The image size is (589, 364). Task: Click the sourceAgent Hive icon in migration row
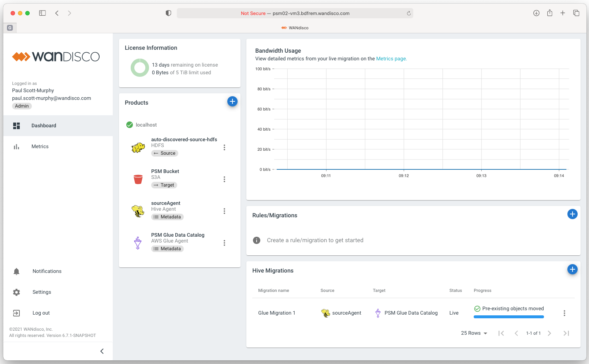coord(326,313)
